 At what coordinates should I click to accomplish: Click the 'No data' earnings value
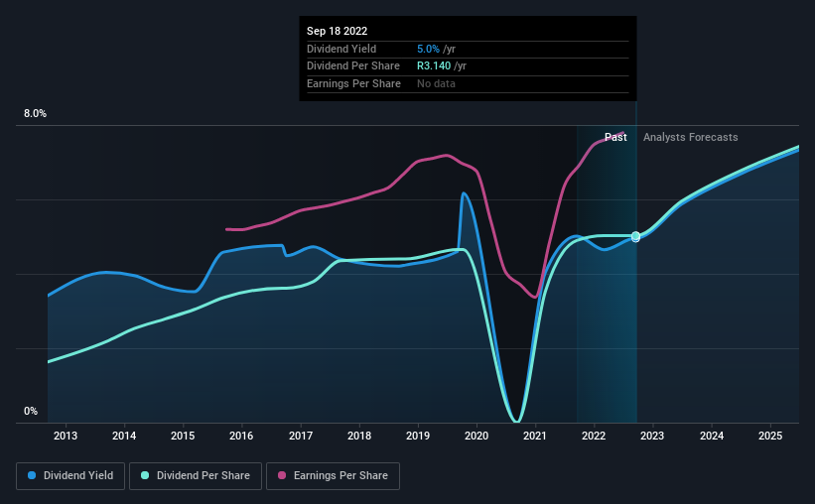coord(436,83)
